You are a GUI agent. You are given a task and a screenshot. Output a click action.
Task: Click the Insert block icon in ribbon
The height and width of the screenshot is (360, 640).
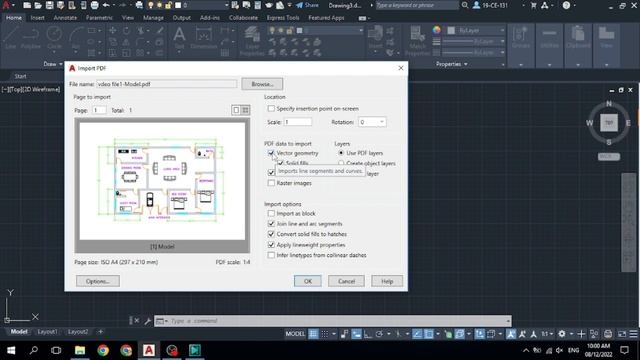(375, 38)
